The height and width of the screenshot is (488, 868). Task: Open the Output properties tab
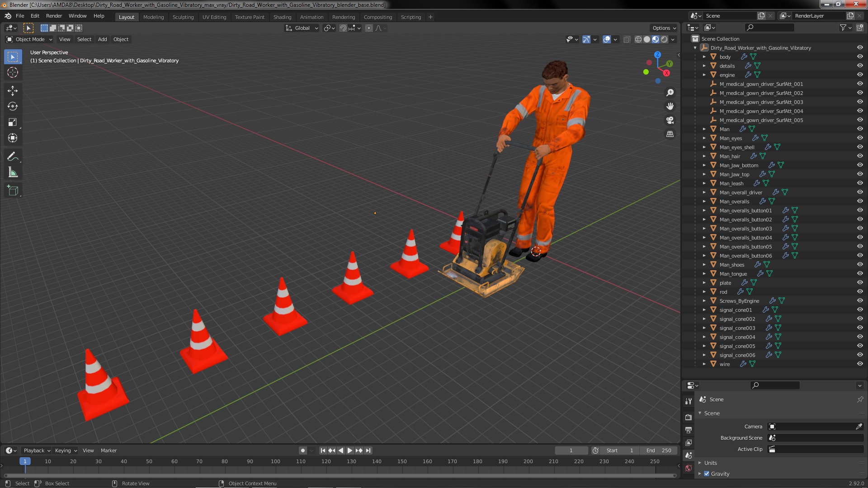point(689,430)
